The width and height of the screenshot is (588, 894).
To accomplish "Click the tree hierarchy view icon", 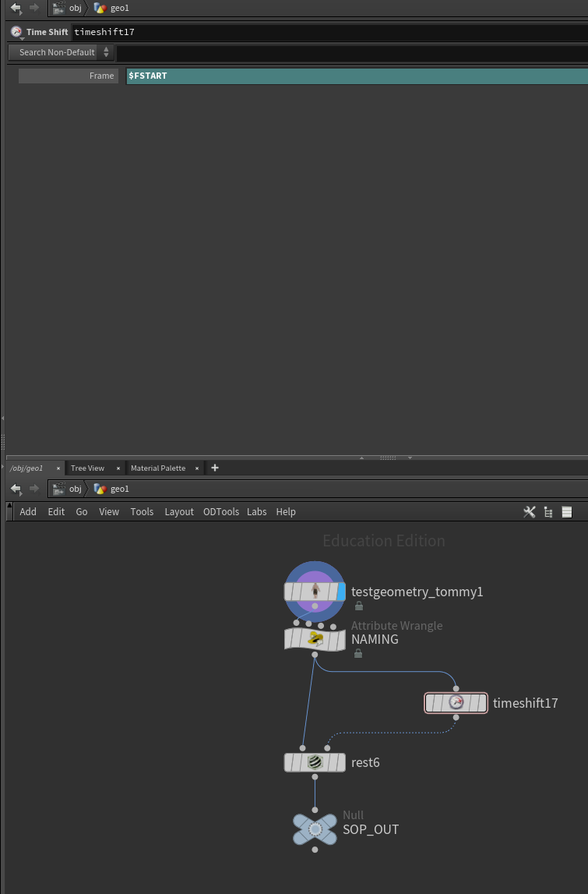I will click(x=548, y=512).
